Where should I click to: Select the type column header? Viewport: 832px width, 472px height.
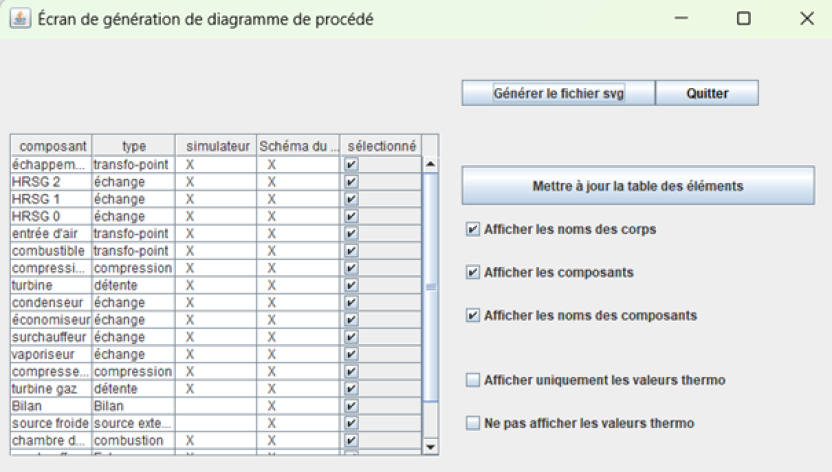(x=133, y=146)
